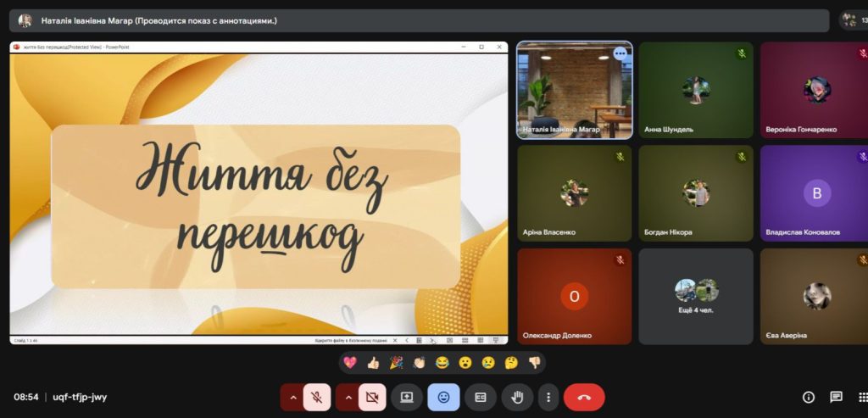Viewport: 868px width, 418px height.
Task: Toggle closed captions
Action: point(481,397)
